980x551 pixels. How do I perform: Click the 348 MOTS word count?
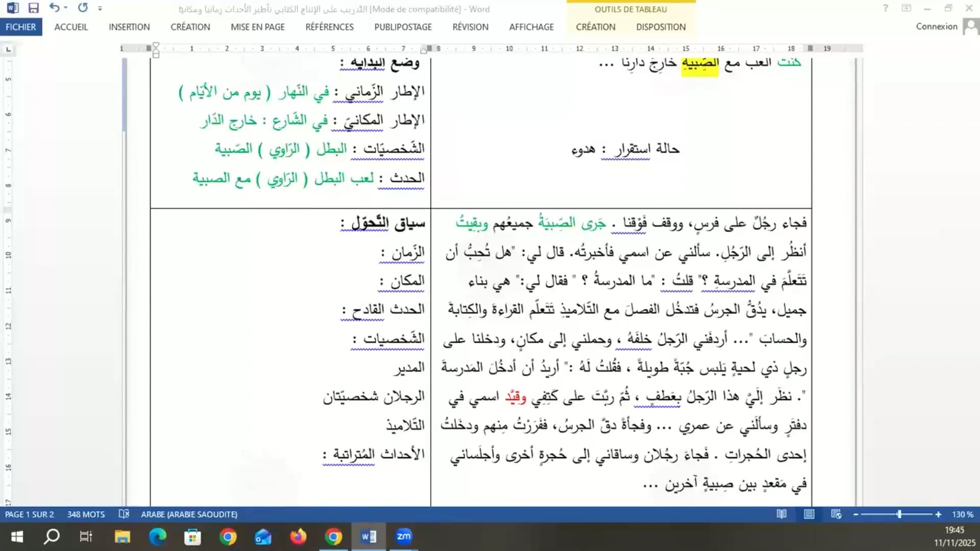tap(86, 514)
